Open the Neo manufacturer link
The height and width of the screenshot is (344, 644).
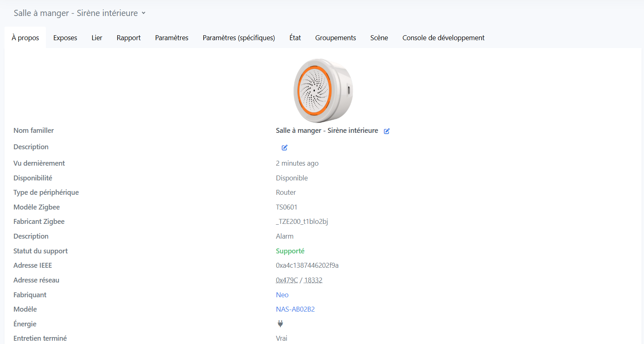pyautogui.click(x=282, y=295)
